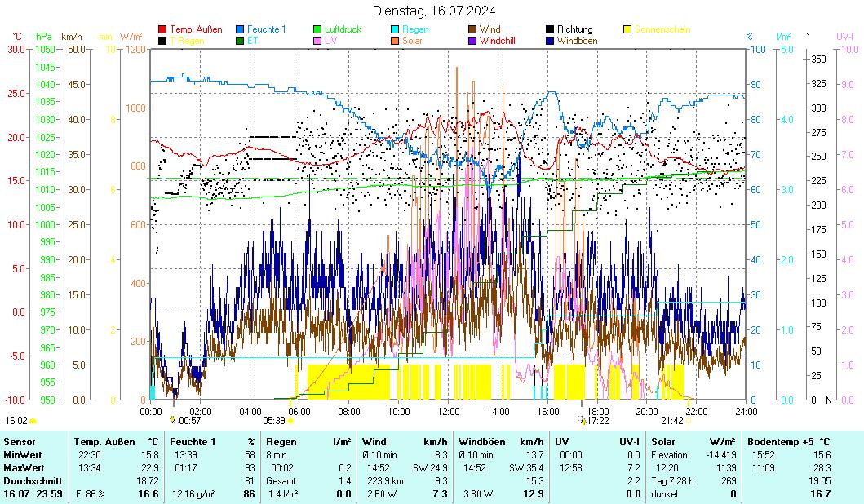The width and height of the screenshot is (864, 504).
Task: Click the cyan Regen legend square
Action: [x=395, y=29]
